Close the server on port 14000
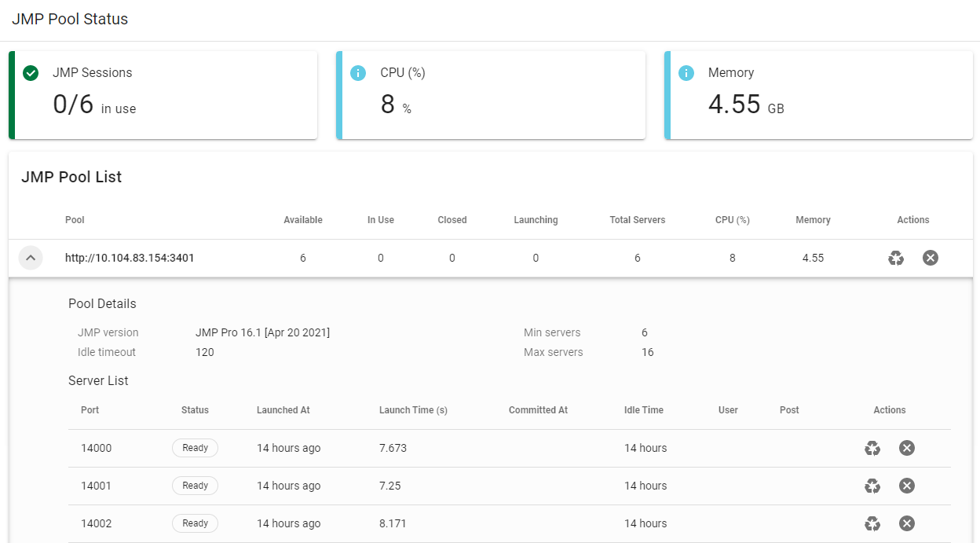This screenshot has width=980, height=543. 907,448
